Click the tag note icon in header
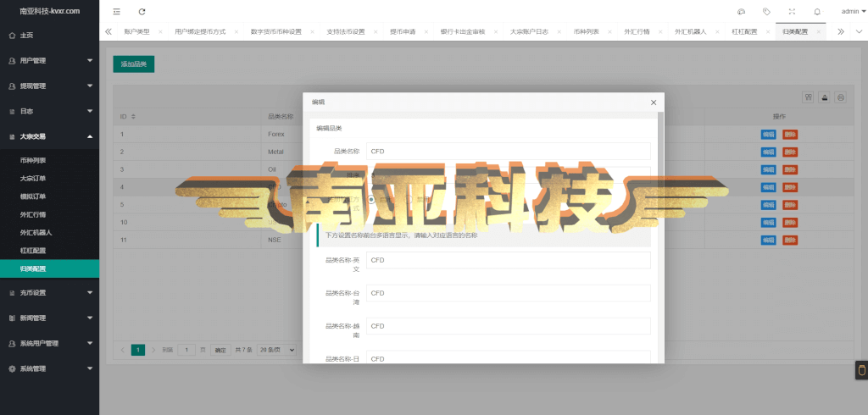Image resolution: width=868 pixels, height=415 pixels. pos(766,11)
